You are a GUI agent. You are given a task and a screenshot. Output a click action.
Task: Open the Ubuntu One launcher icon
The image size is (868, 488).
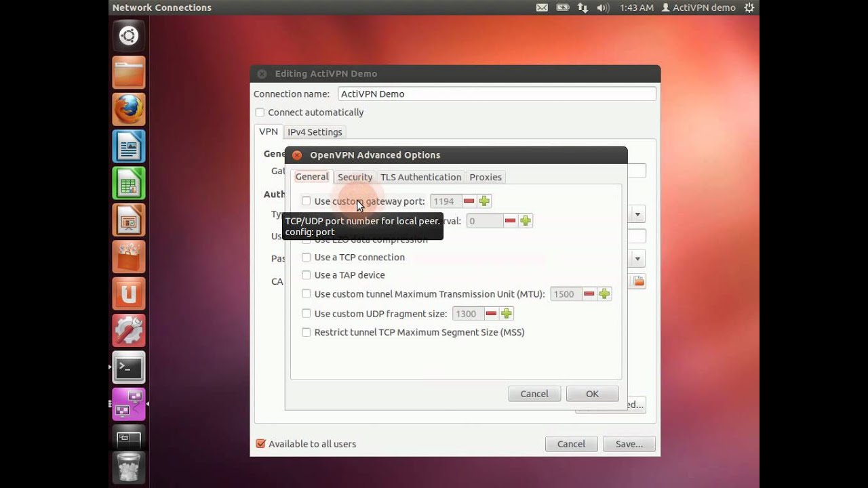(x=128, y=293)
